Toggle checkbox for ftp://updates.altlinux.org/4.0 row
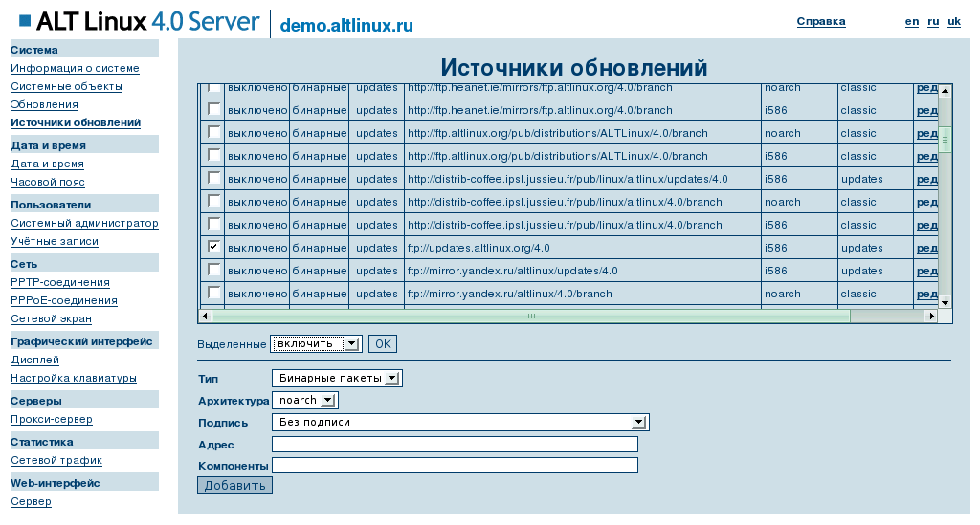This screenshot has height=525, width=980. 213,247
